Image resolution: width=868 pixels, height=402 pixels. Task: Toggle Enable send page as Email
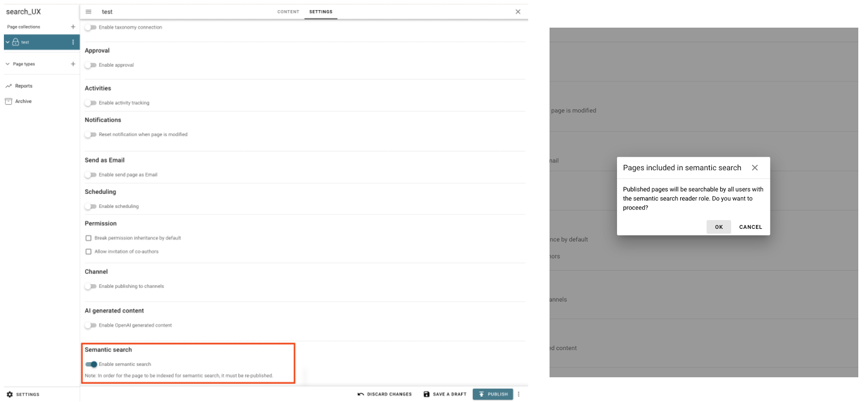point(90,175)
